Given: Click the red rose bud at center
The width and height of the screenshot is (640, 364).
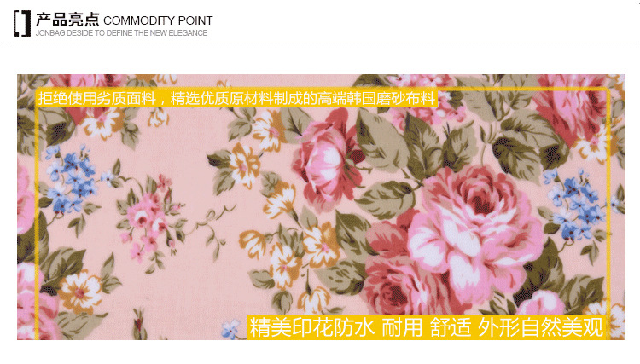Looking at the screenshot, I should coord(327,157).
